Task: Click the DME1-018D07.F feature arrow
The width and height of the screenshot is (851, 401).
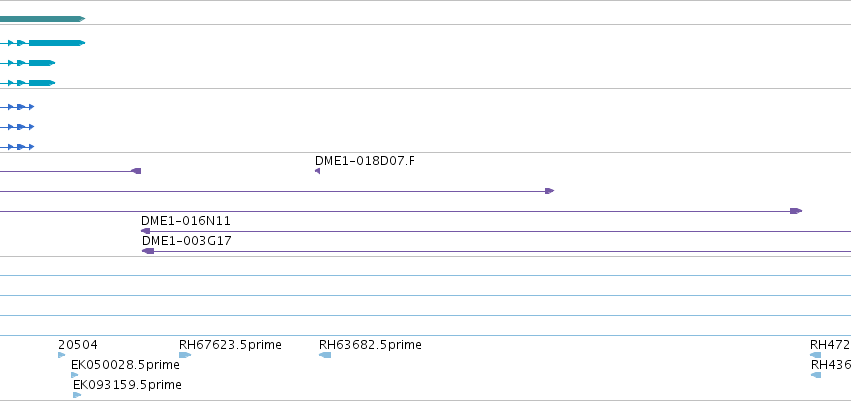Action: tap(317, 171)
